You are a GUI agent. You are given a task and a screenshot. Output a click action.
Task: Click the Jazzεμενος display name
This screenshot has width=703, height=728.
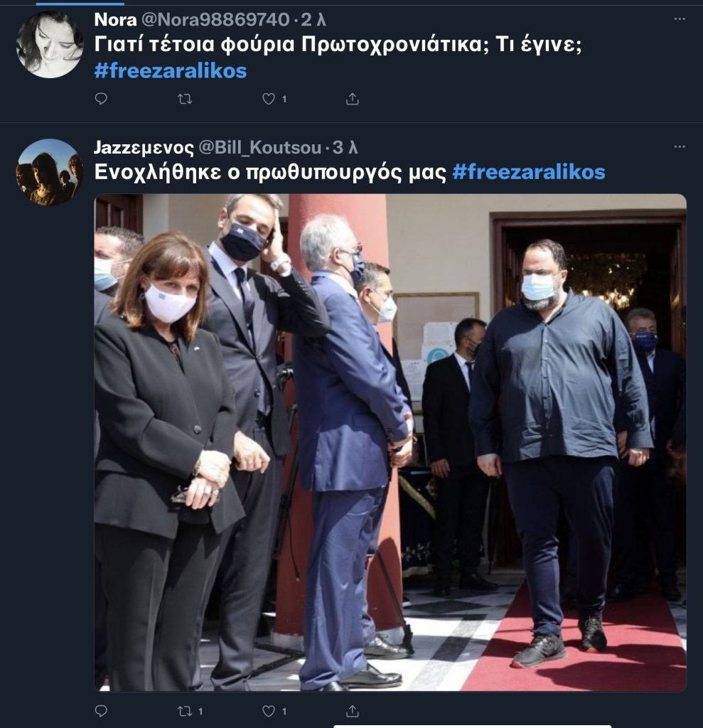click(x=144, y=148)
